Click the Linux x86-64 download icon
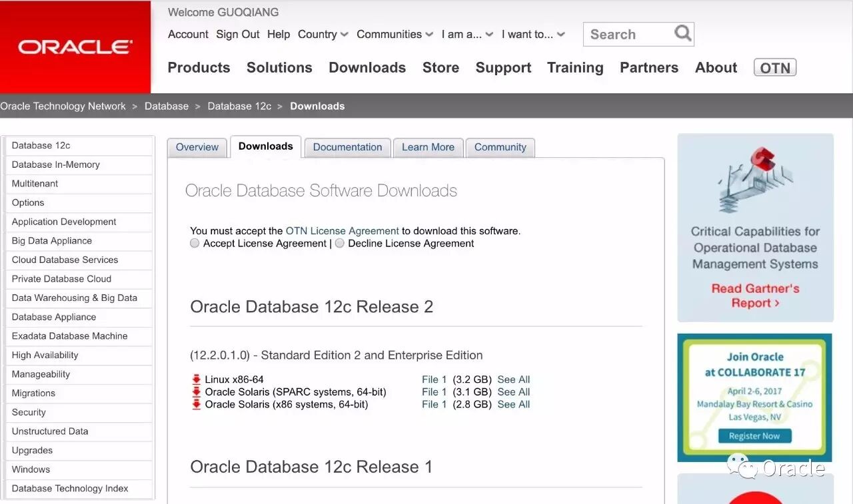The height and width of the screenshot is (504, 853). pyautogui.click(x=197, y=379)
